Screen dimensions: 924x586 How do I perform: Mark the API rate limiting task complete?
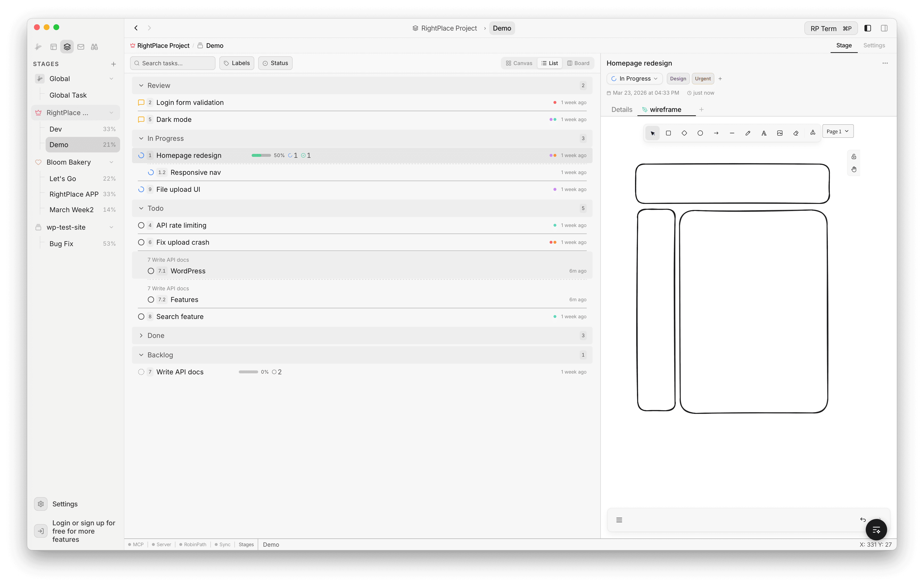tap(141, 226)
